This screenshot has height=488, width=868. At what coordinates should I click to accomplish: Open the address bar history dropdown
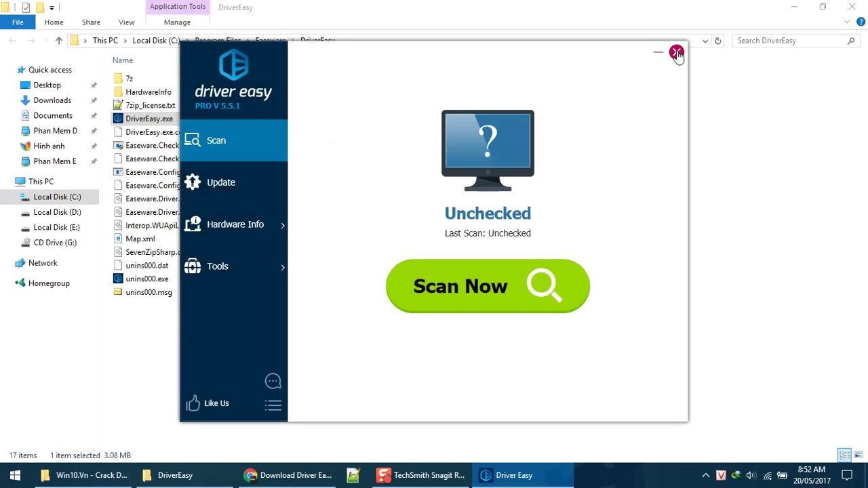tap(705, 41)
